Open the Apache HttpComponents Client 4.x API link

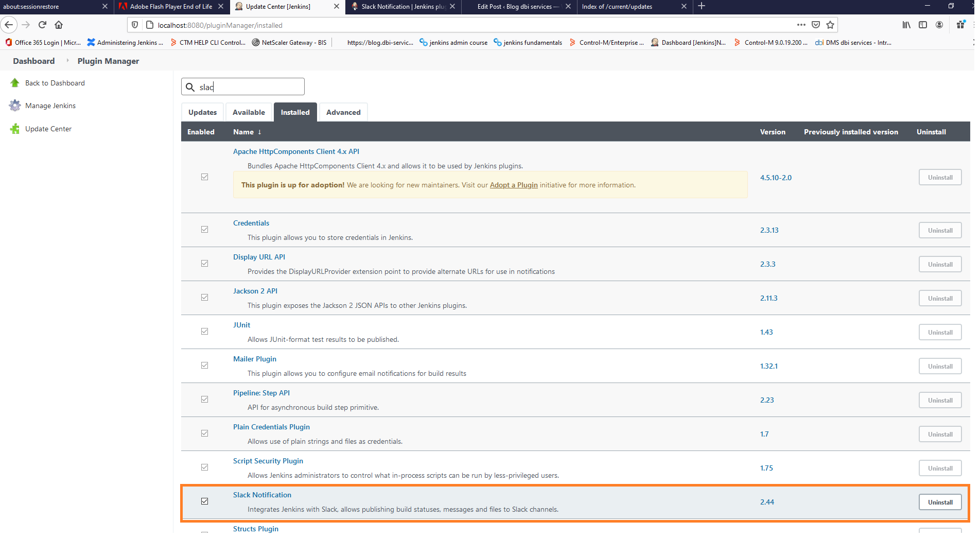click(296, 151)
